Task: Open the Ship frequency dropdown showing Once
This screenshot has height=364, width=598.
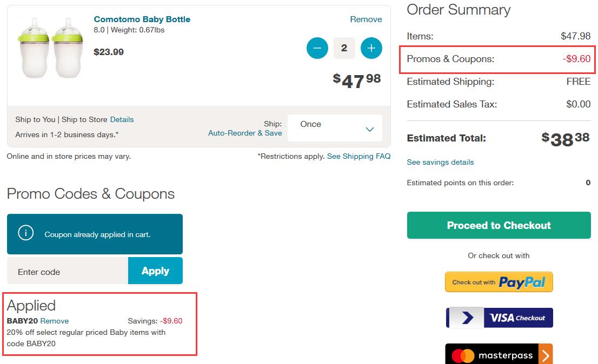Action: coord(335,128)
